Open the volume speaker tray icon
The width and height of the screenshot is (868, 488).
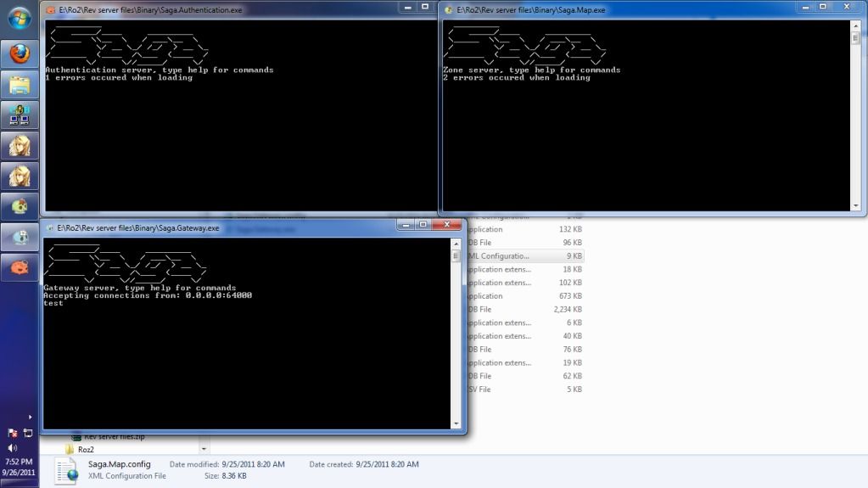[x=13, y=447]
